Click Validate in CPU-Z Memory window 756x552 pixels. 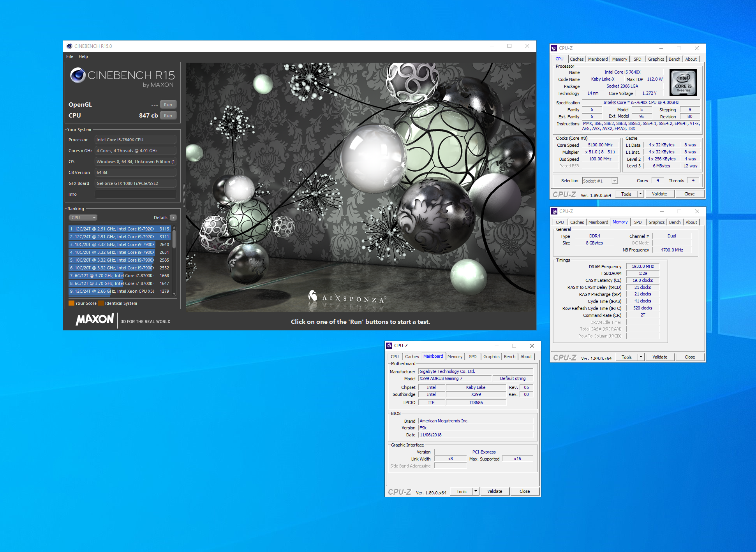660,357
